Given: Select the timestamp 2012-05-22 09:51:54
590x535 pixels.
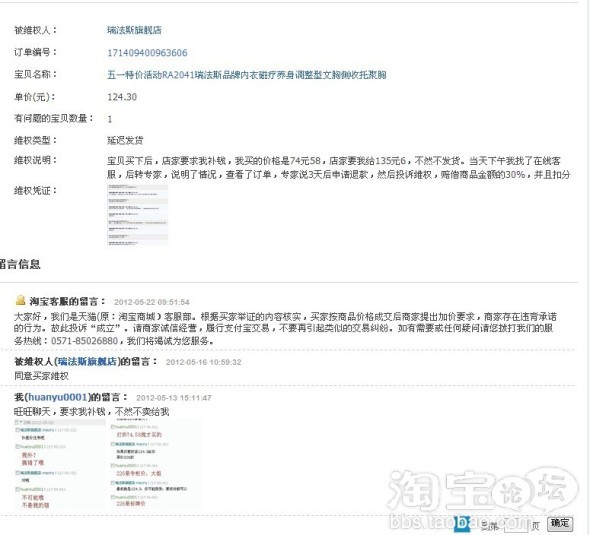Looking at the screenshot, I should 152,302.
